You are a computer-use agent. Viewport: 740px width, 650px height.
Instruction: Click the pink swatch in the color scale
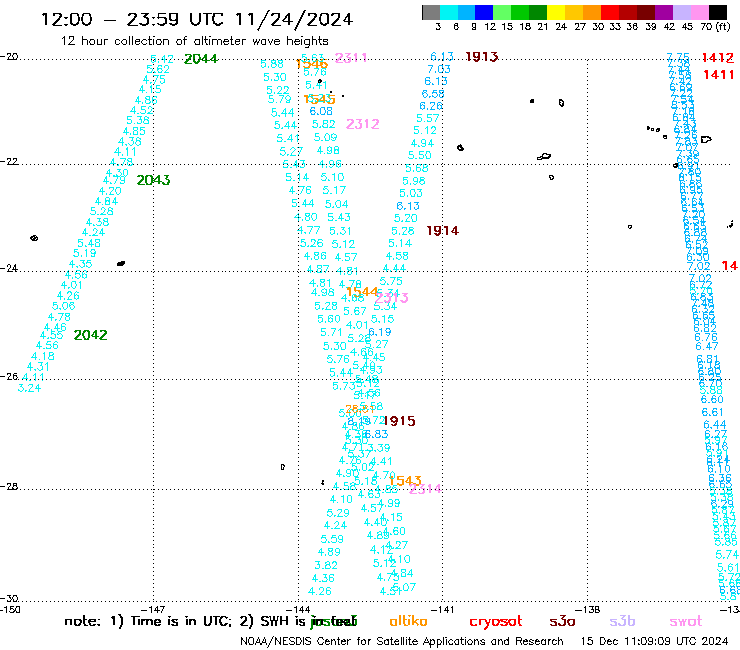tap(700, 12)
